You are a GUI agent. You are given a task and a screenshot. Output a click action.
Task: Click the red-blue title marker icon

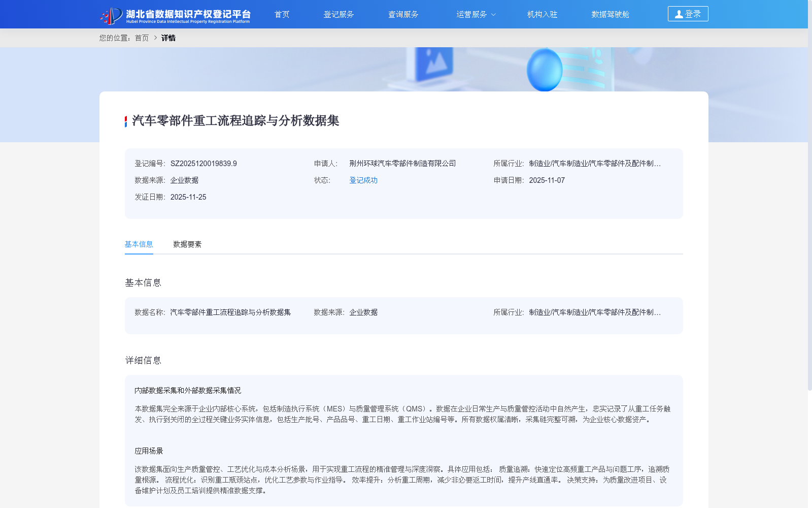126,121
